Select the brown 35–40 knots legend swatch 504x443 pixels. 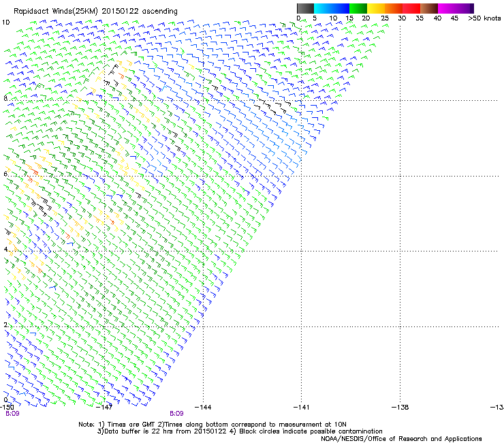(429, 8)
